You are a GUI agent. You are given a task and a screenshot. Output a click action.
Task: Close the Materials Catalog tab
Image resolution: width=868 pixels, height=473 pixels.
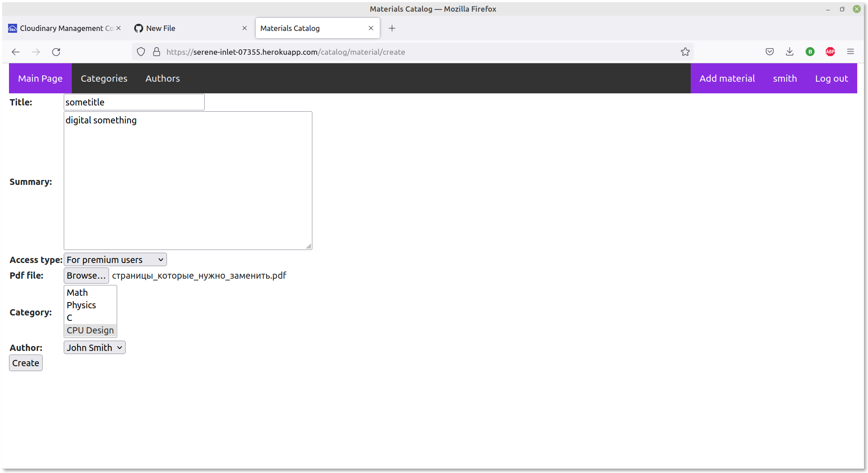371,28
